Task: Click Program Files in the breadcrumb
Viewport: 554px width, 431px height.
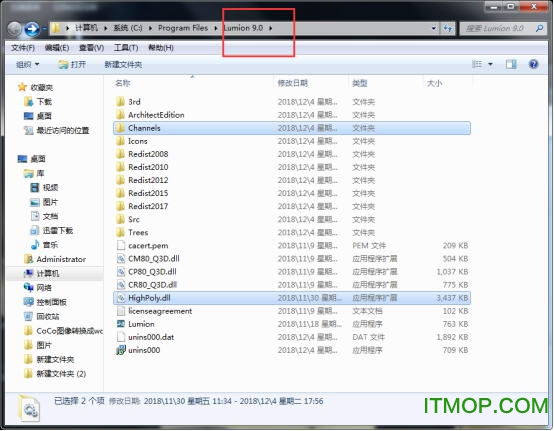Action: tap(183, 28)
